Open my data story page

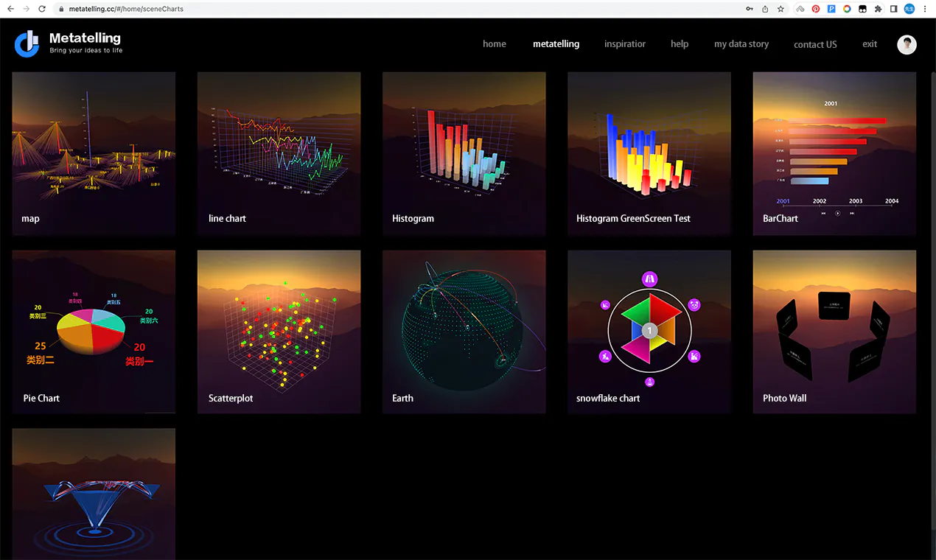pos(741,44)
